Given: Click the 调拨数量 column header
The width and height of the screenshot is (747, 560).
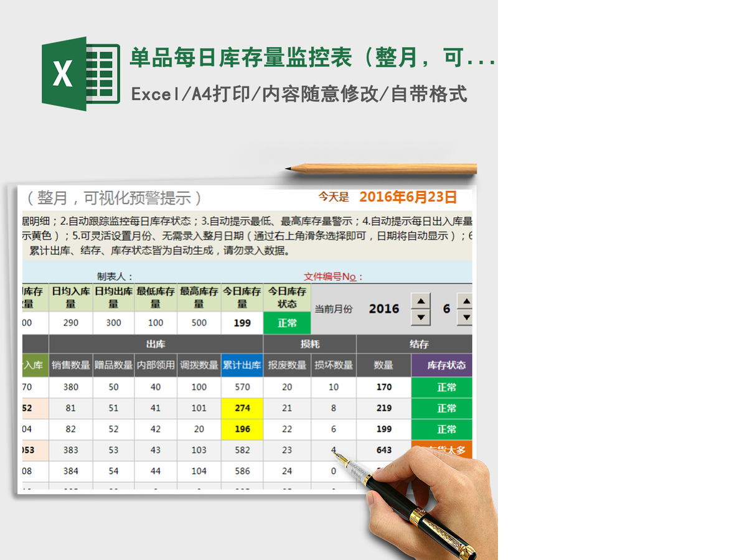Looking at the screenshot, I should coord(199,365).
